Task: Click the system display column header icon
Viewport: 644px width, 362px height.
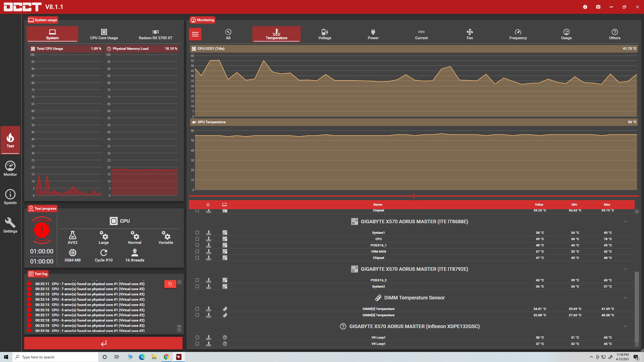Action: click(x=224, y=205)
